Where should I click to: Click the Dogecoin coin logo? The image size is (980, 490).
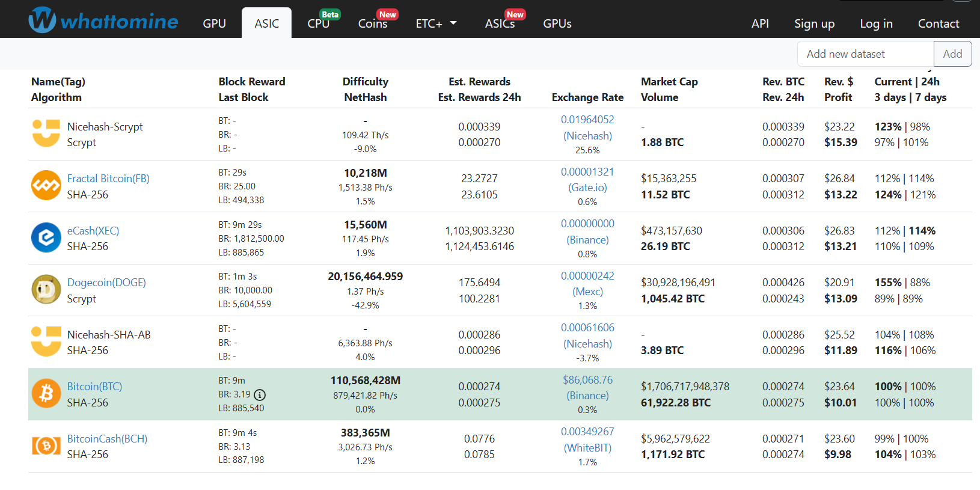pos(46,290)
